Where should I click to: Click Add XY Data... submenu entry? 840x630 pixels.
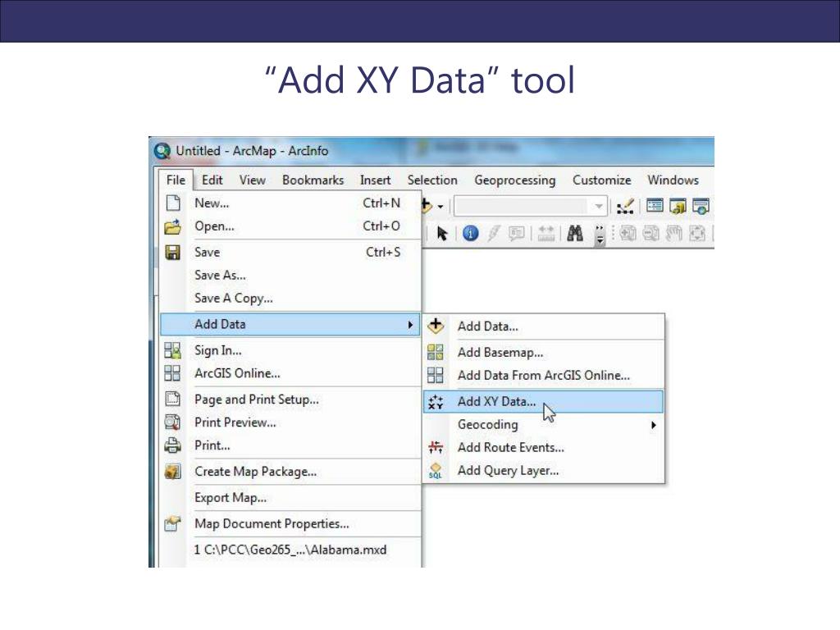(x=543, y=402)
